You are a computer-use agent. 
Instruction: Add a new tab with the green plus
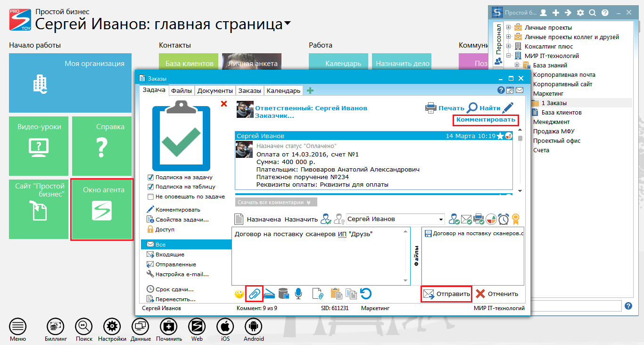point(310,90)
